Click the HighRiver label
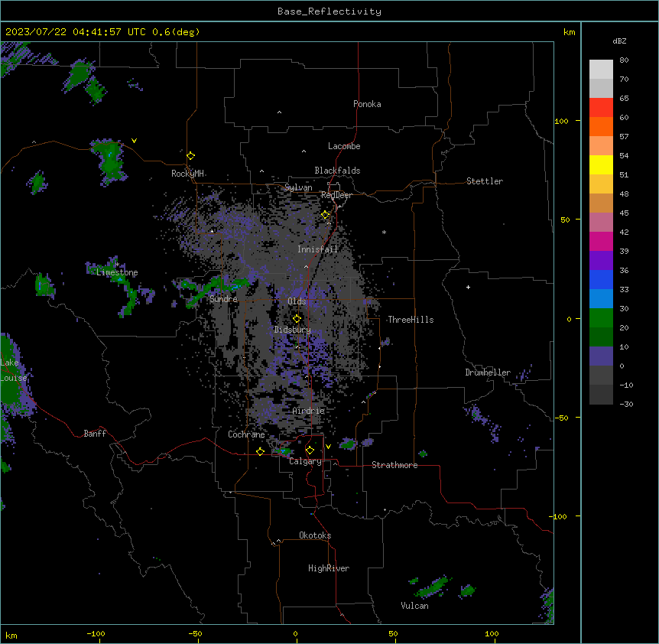The height and width of the screenshot is (644, 659). point(329,568)
